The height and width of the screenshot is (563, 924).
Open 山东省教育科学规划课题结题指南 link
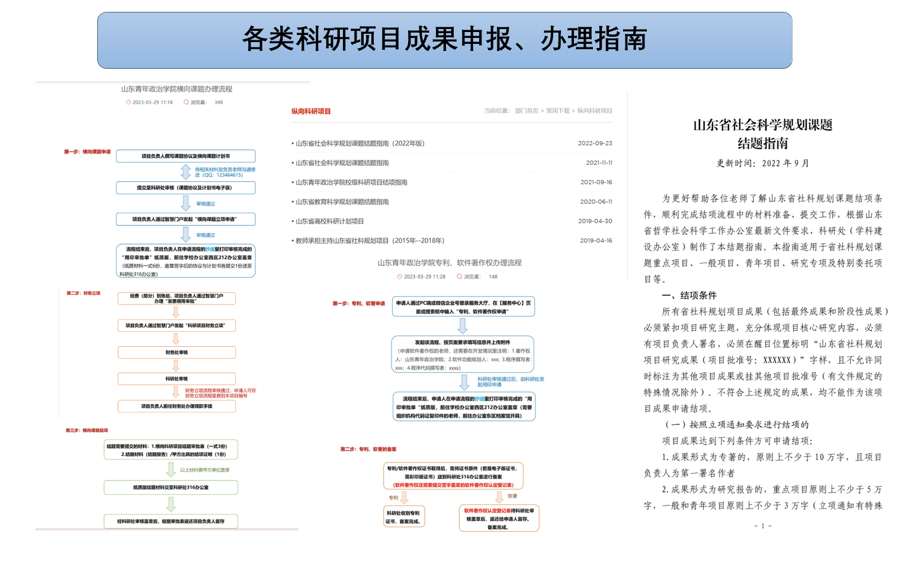coord(342,202)
